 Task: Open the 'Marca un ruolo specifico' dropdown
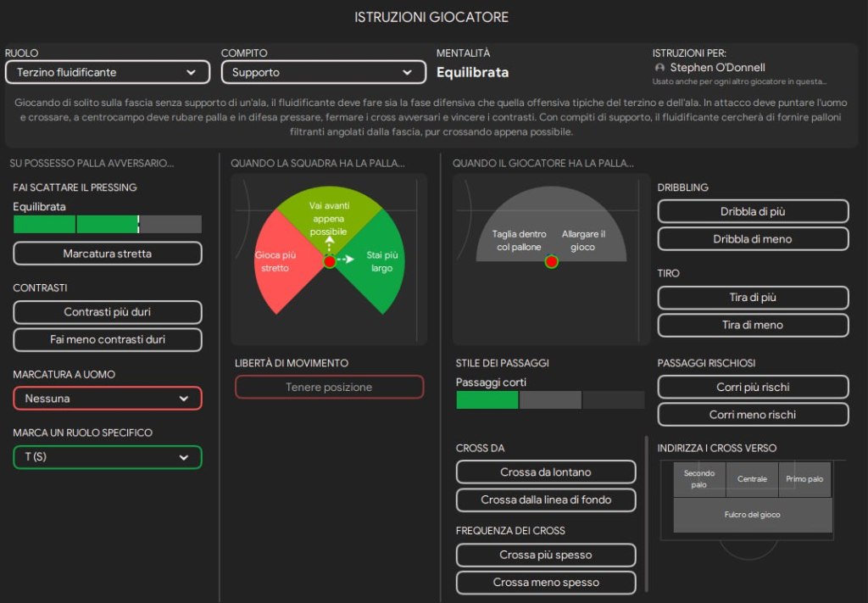(x=108, y=457)
